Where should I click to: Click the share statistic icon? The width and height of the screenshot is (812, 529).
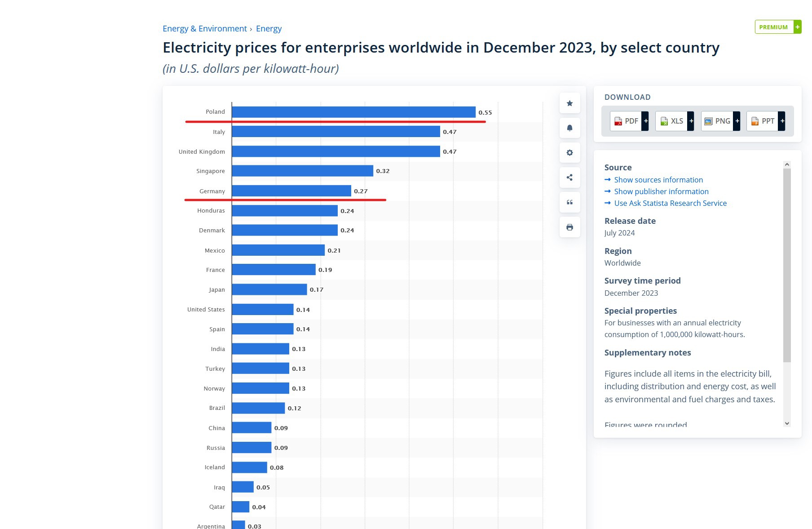click(569, 178)
